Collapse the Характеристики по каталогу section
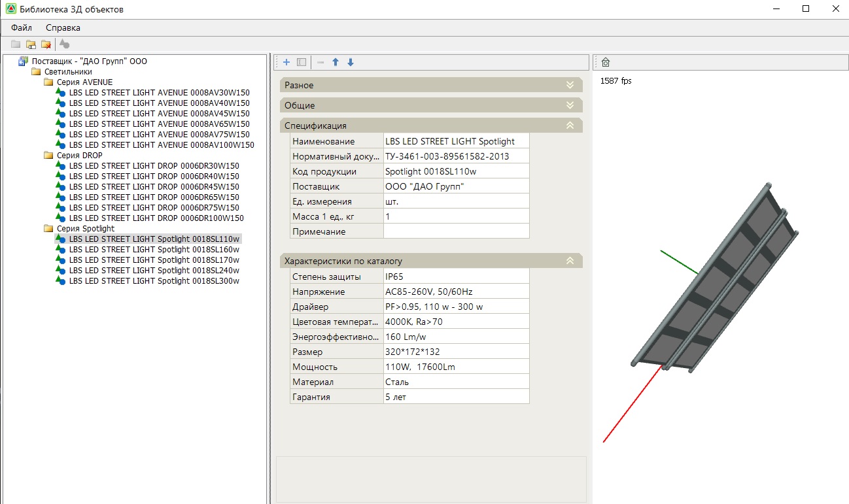 570,261
